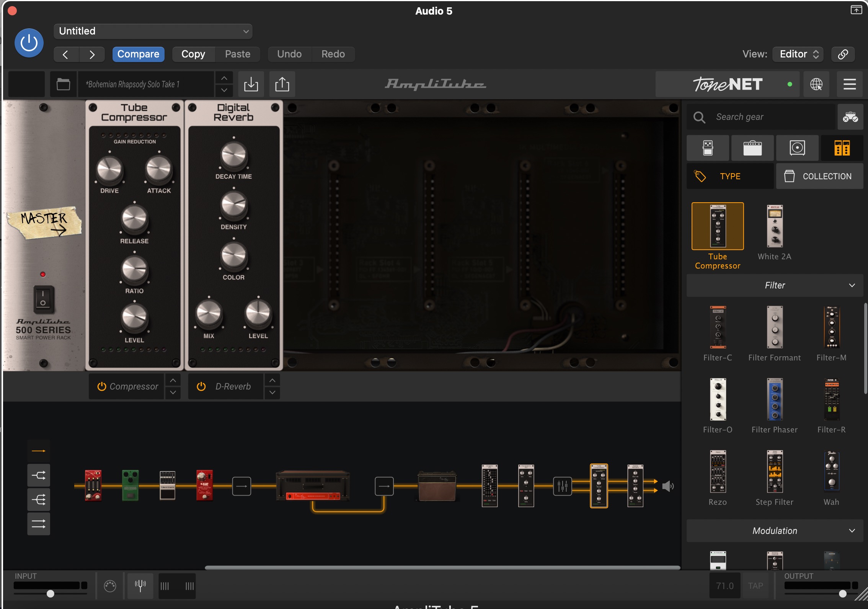Select two-way split chain routing icon
This screenshot has height=609, width=868.
coord(38,476)
